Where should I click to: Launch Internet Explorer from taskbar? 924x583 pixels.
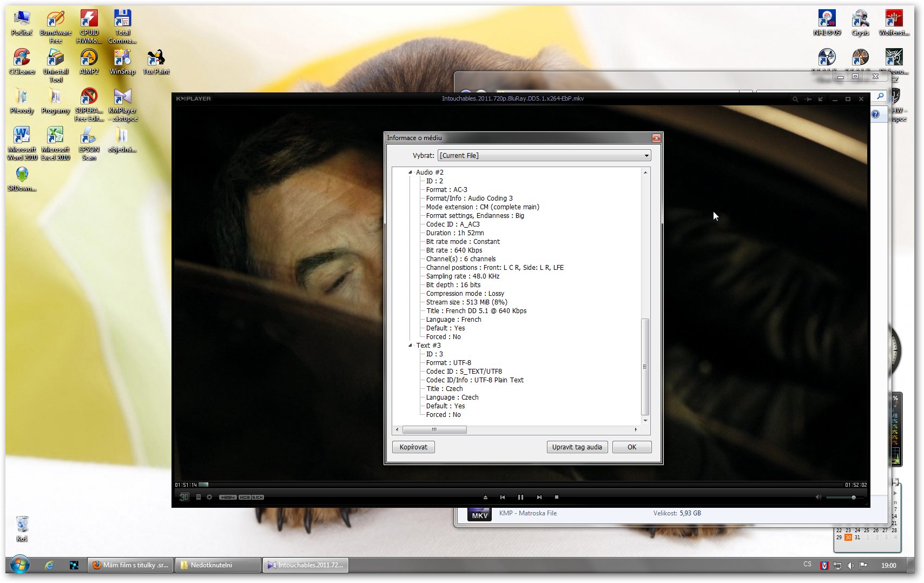49,565
